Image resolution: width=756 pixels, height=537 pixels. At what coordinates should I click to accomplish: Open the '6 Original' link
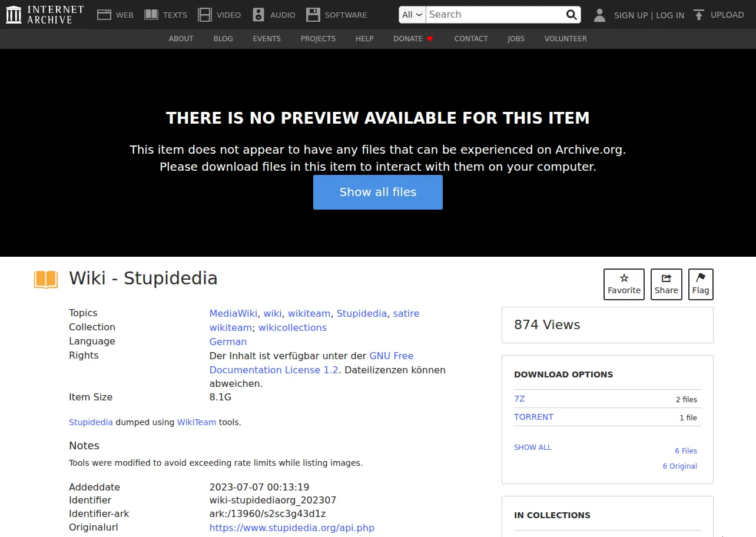coord(680,466)
